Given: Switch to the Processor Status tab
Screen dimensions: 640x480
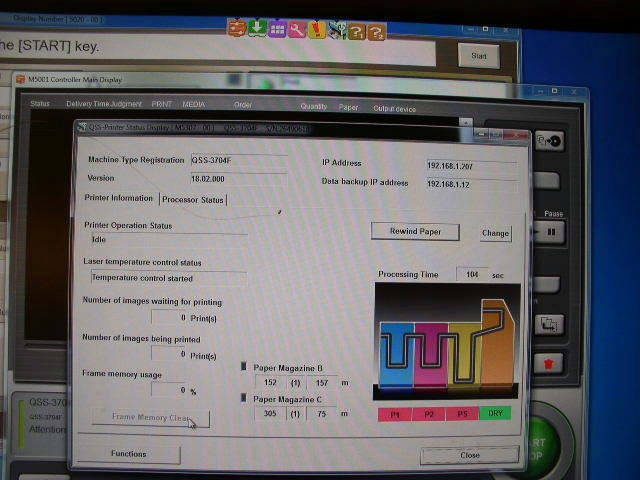Looking at the screenshot, I should [x=193, y=200].
